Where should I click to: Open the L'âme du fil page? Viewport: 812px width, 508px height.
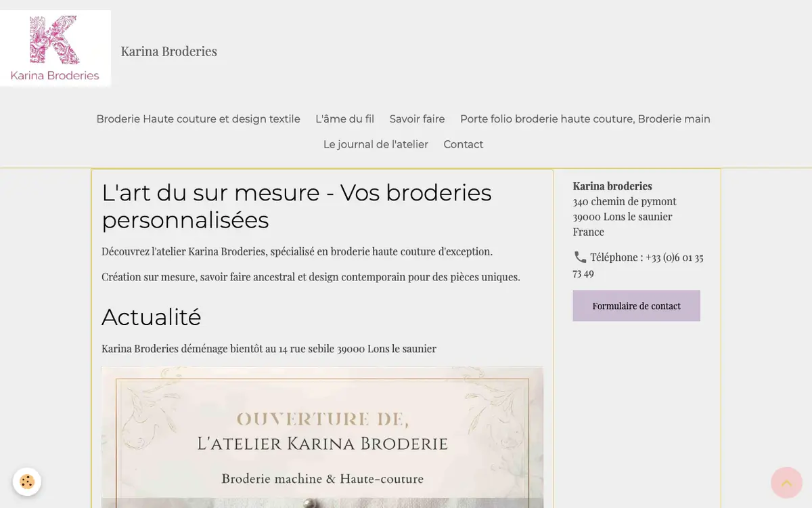click(344, 119)
